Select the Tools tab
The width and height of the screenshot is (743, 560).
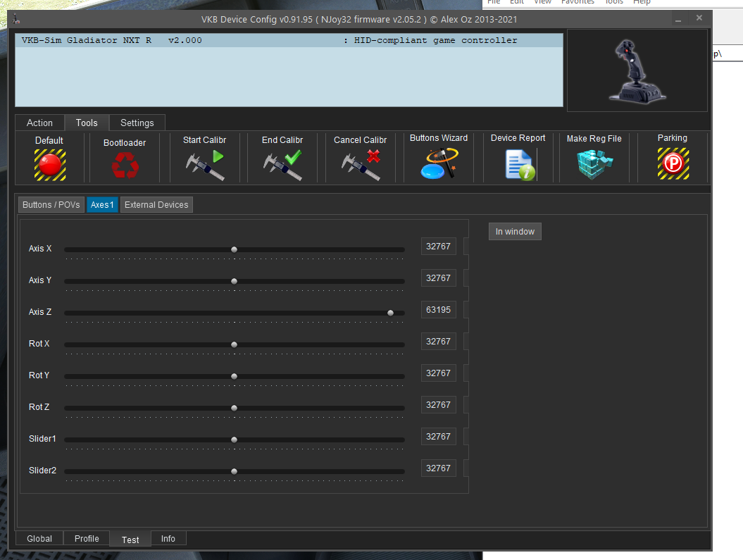(87, 123)
